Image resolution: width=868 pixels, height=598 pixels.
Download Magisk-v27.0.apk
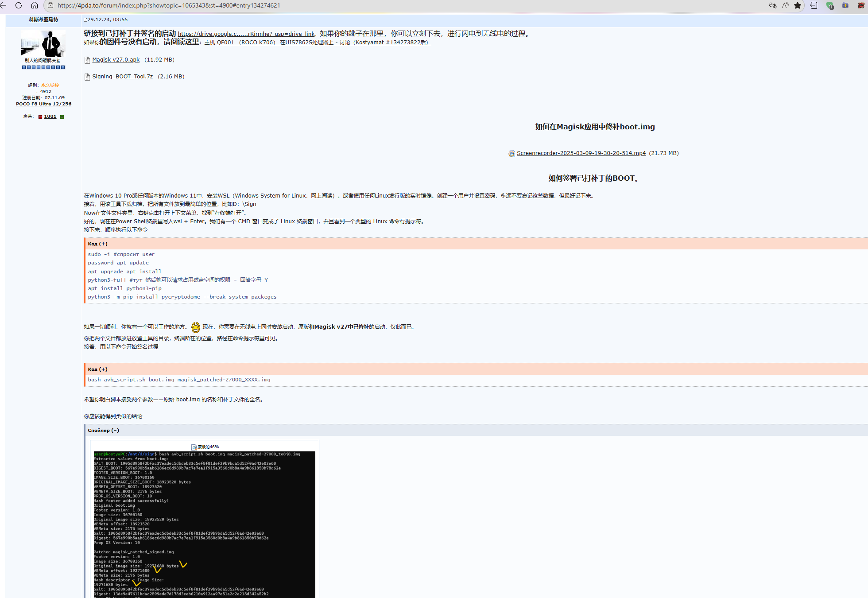116,60
